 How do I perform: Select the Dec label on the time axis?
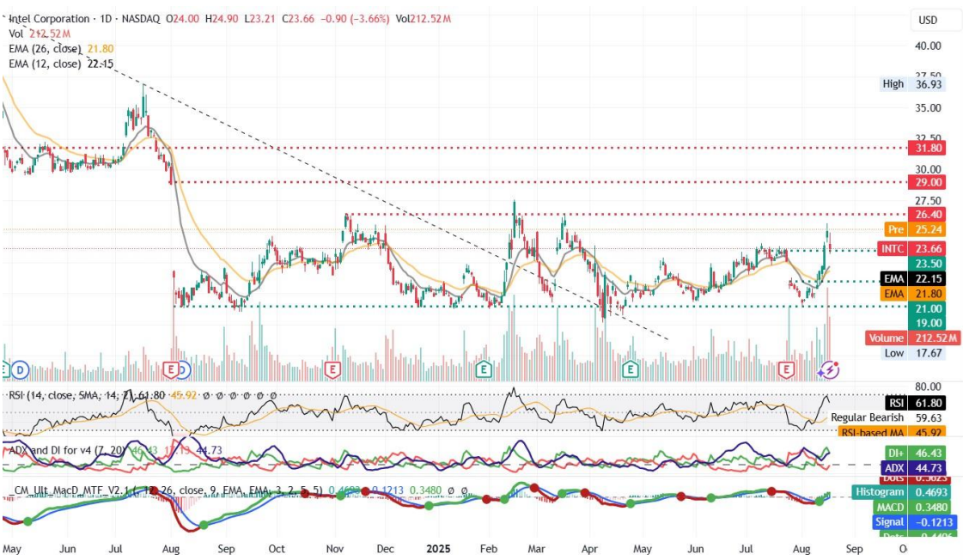pos(385,548)
